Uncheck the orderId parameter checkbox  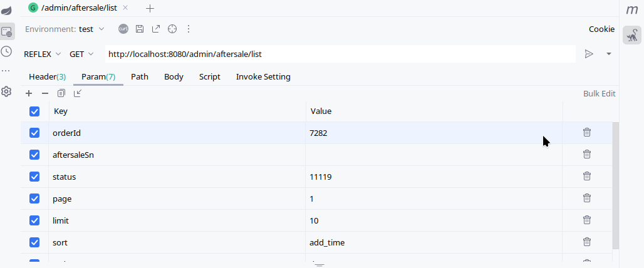(34, 133)
